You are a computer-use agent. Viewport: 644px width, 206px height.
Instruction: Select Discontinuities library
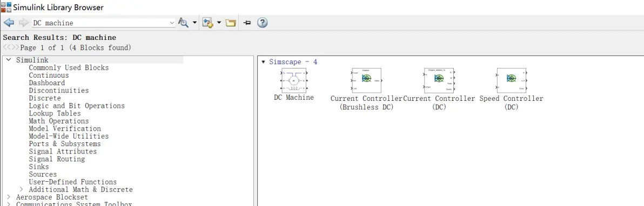point(59,91)
